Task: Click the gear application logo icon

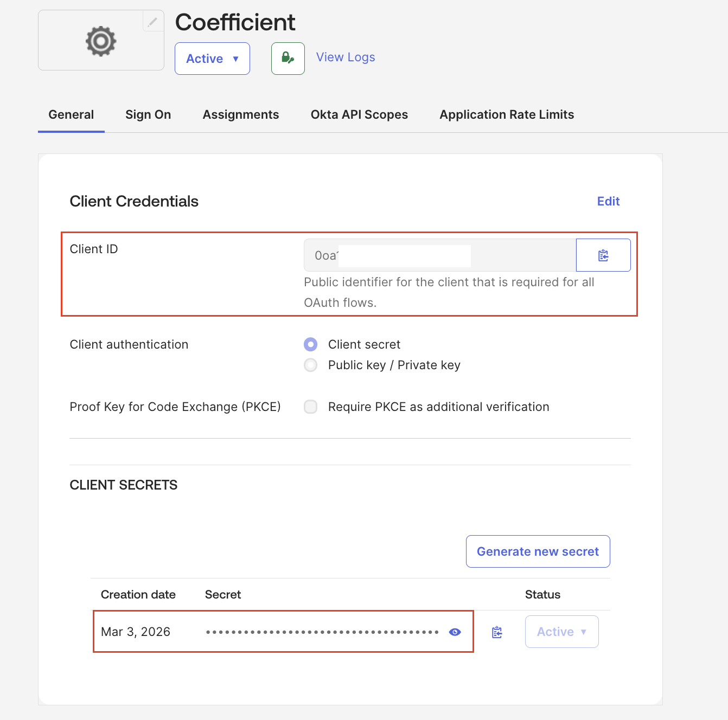Action: tap(101, 41)
